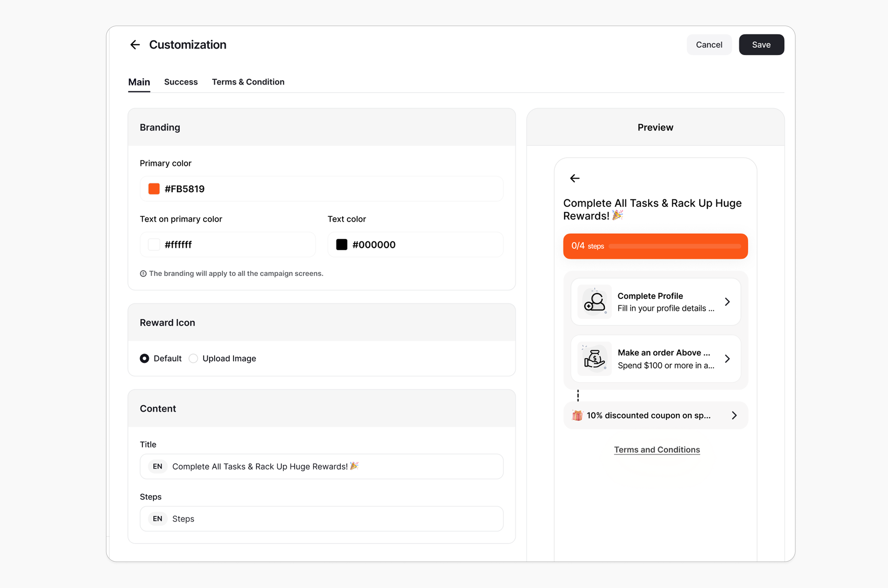Image resolution: width=888 pixels, height=588 pixels.
Task: Switch to the Success tab
Action: [181, 82]
